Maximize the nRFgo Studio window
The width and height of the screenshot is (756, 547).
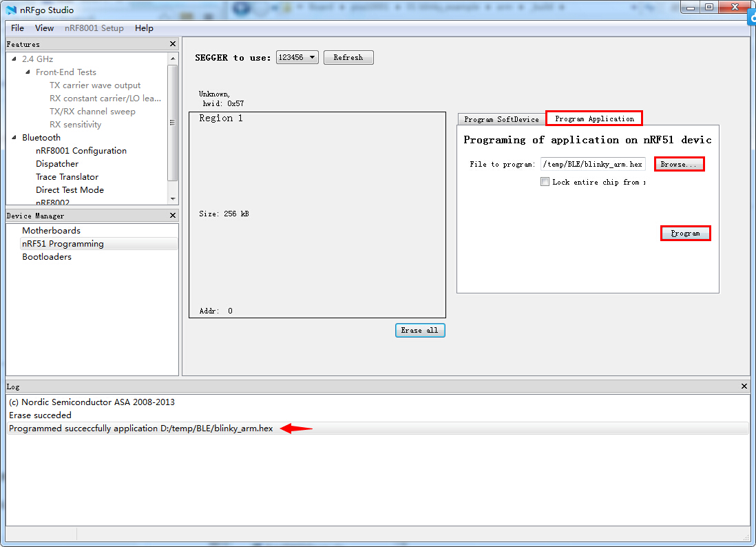709,8
